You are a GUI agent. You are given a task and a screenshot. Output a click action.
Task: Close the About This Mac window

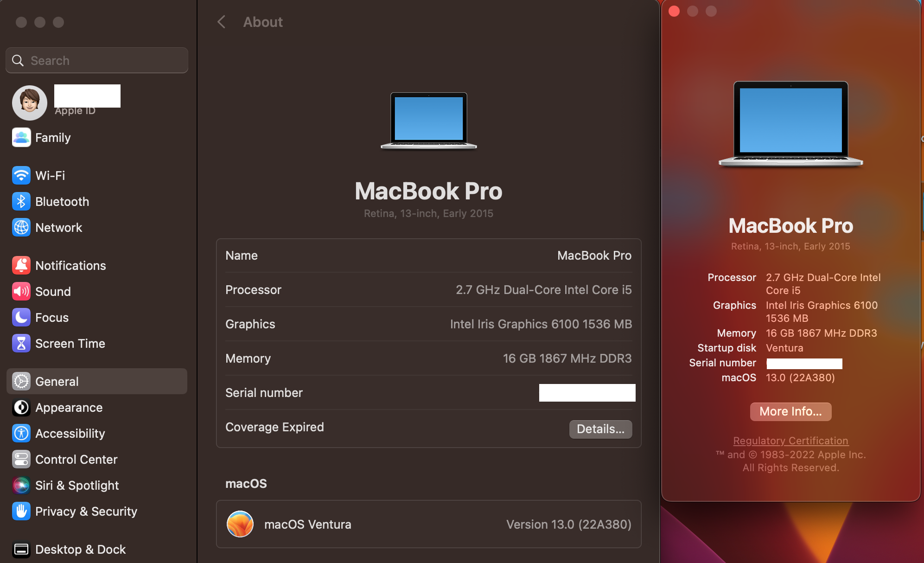(674, 11)
